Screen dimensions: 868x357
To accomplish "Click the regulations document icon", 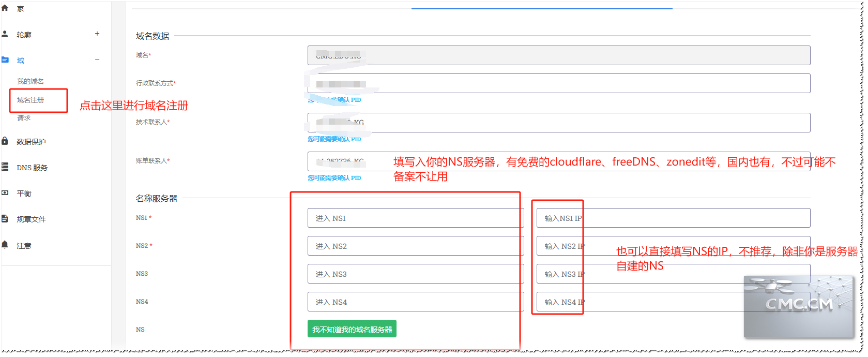I will click(5, 219).
